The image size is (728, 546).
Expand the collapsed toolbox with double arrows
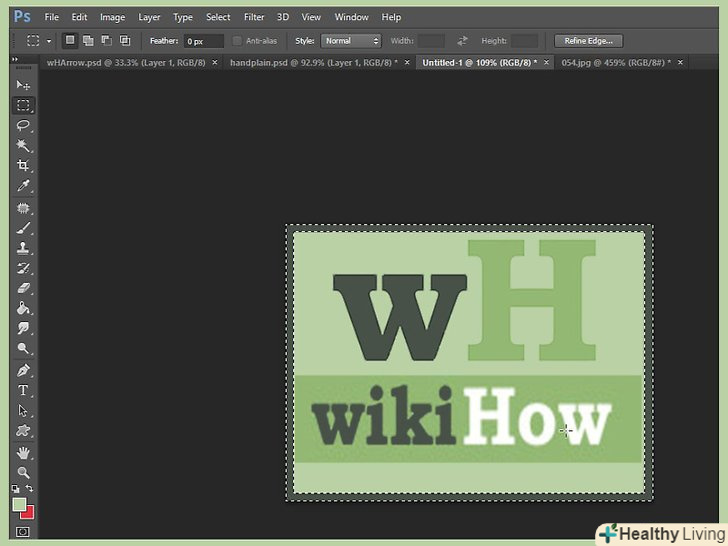[16, 60]
